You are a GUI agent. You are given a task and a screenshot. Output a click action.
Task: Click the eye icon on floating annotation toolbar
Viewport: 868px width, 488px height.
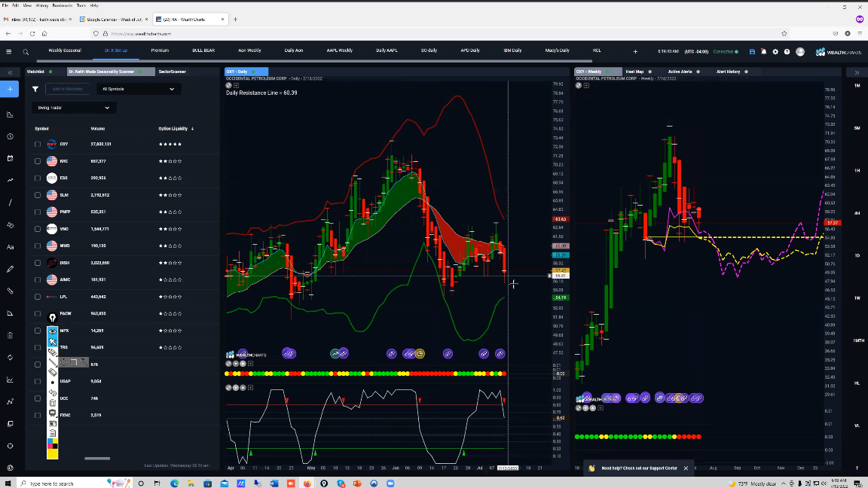53,331
